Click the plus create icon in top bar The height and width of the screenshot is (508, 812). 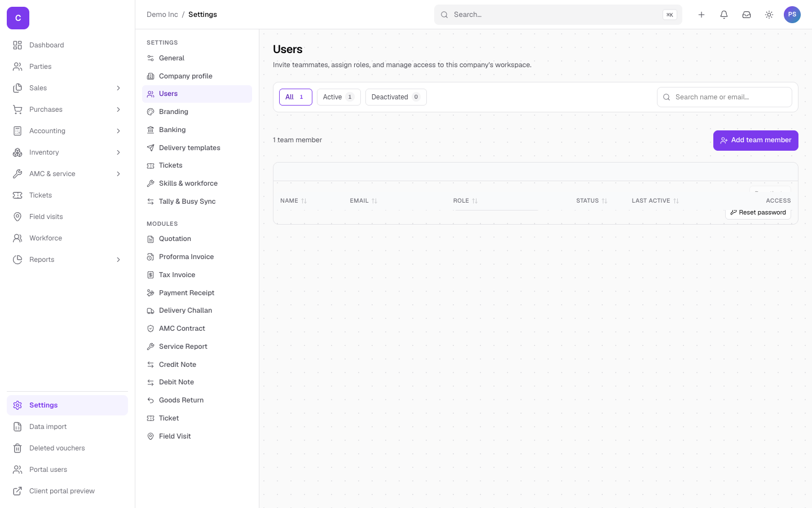701,15
